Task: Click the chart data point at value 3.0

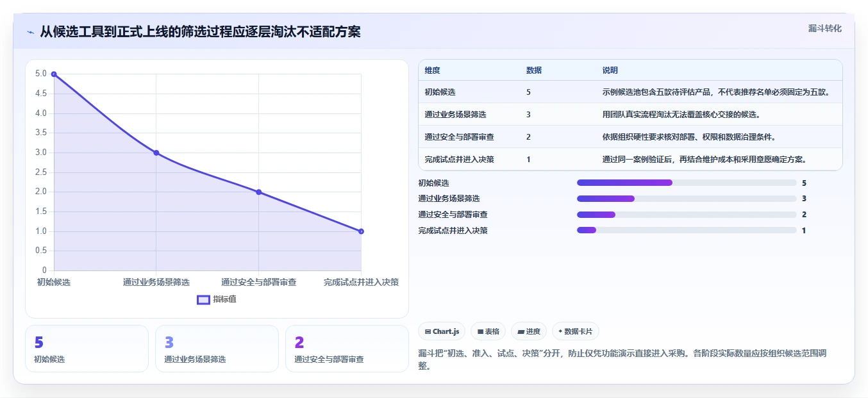Action: click(x=156, y=153)
